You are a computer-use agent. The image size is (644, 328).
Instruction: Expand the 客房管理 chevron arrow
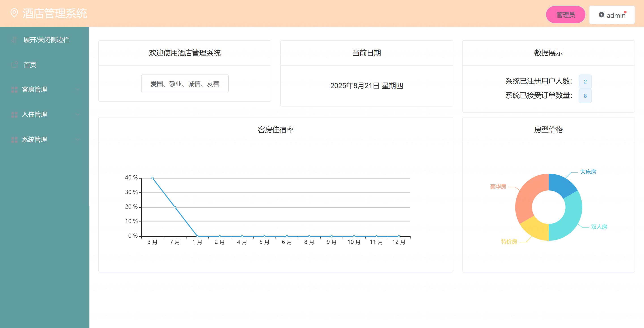(x=78, y=89)
